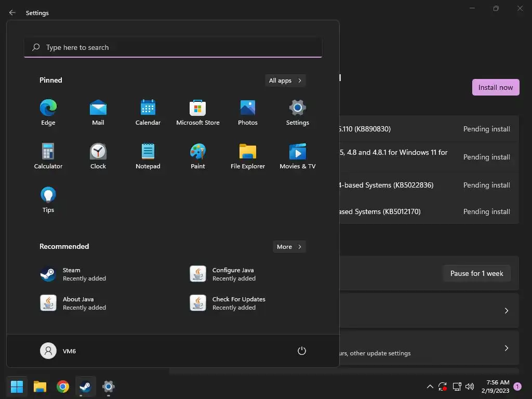
Task: Open the pinned Calendar app
Action: [x=148, y=113]
